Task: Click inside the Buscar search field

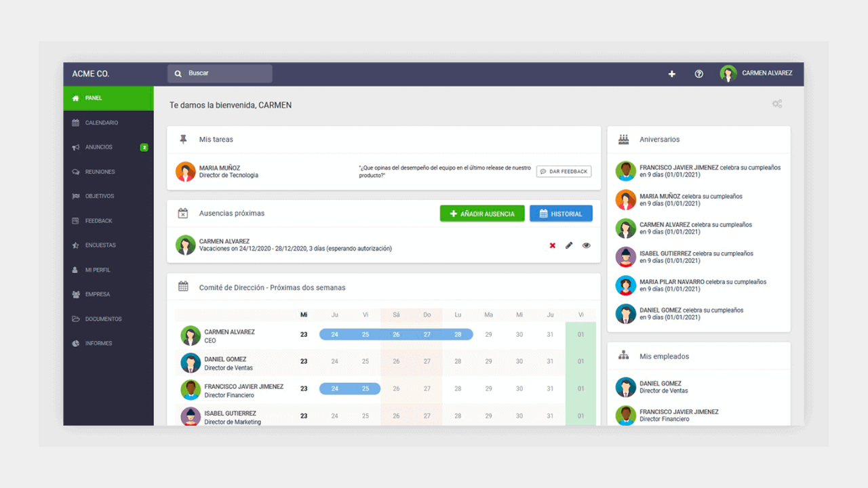Action: (220, 73)
